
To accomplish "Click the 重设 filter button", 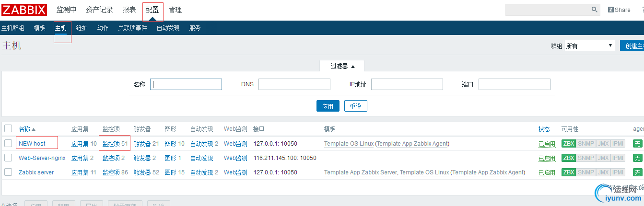I will [356, 106].
